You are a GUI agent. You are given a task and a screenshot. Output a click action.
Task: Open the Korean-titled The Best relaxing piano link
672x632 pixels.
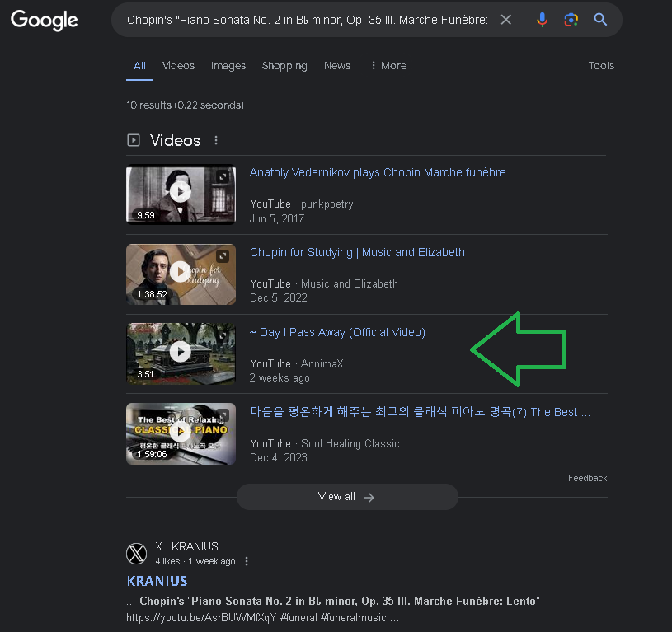[x=420, y=412]
